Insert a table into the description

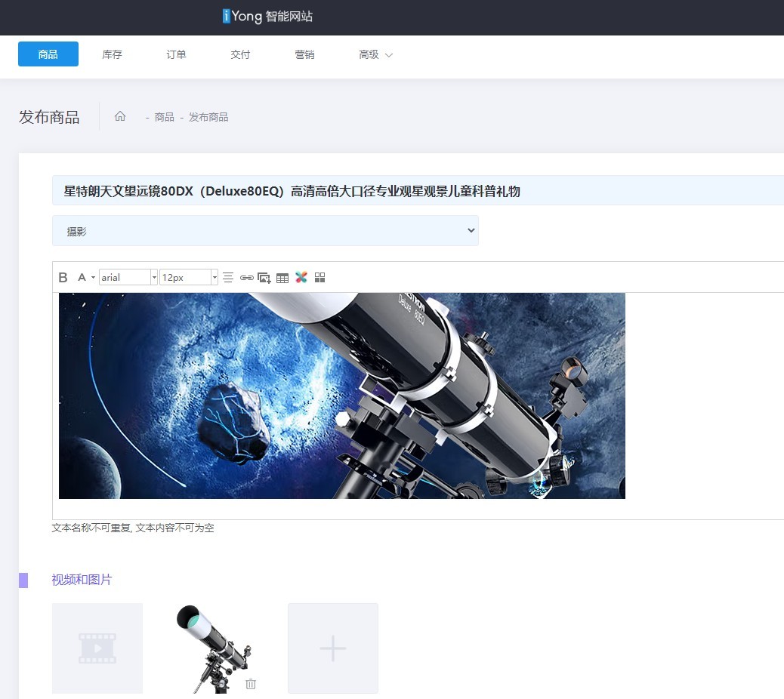pyautogui.click(x=282, y=277)
